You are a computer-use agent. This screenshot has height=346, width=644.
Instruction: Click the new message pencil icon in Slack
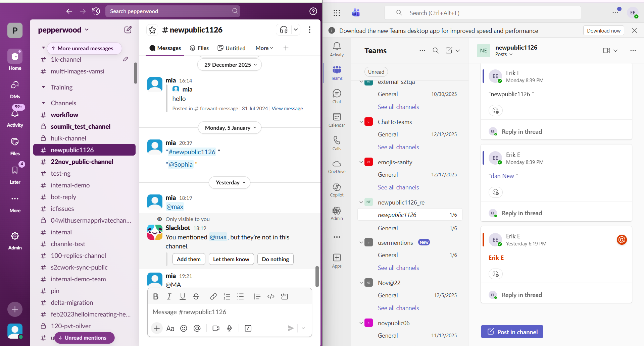[128, 30]
